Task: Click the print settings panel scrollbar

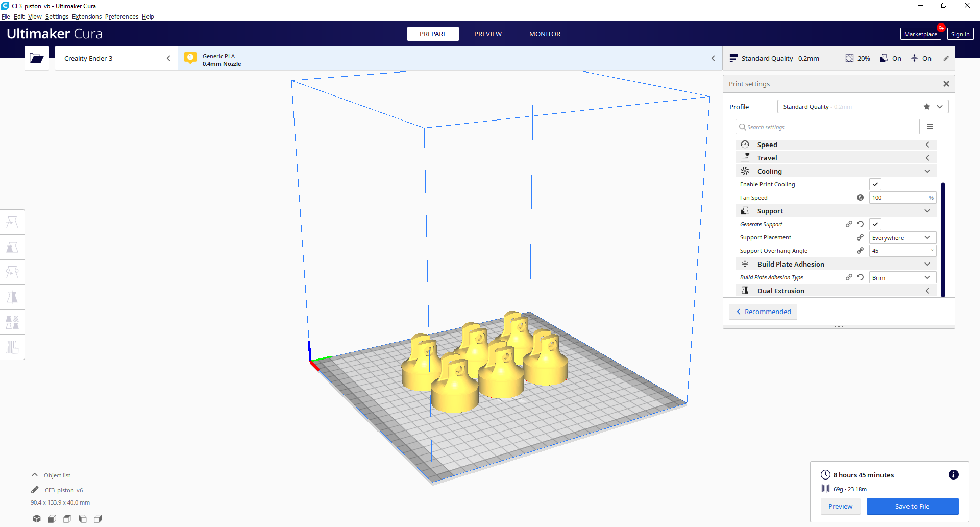Action: 943,239
